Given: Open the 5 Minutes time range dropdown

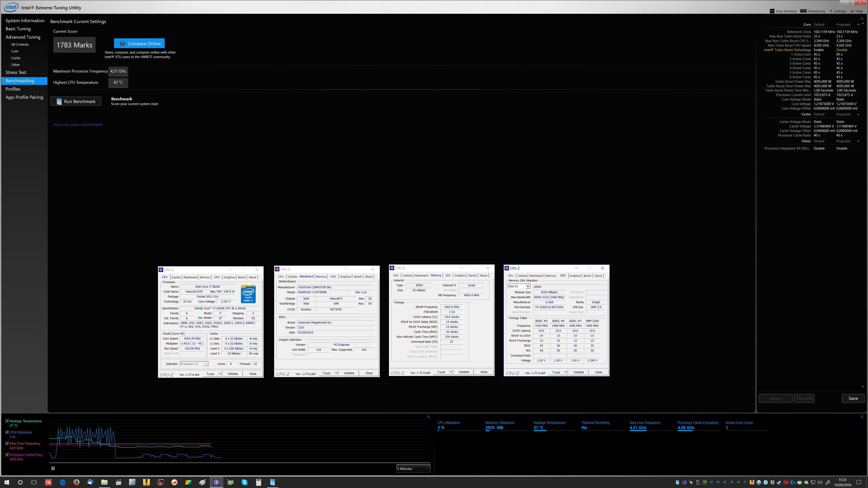Looking at the screenshot, I should pos(413,469).
